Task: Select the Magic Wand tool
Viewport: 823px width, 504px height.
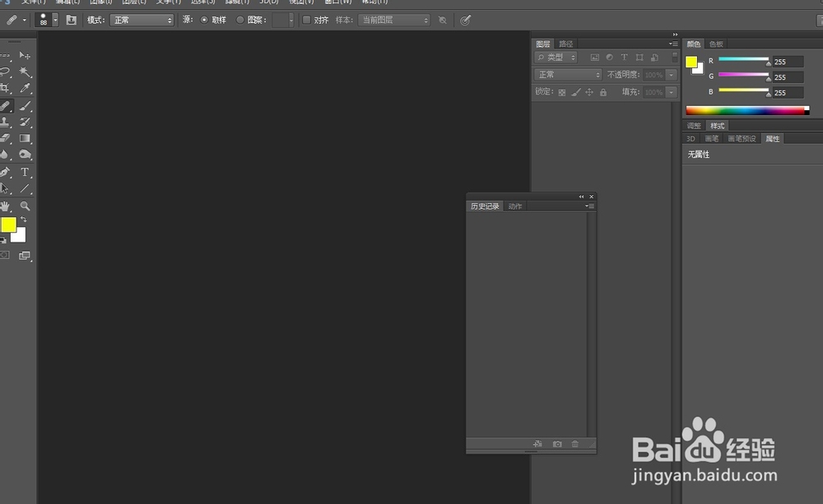Action: point(25,72)
